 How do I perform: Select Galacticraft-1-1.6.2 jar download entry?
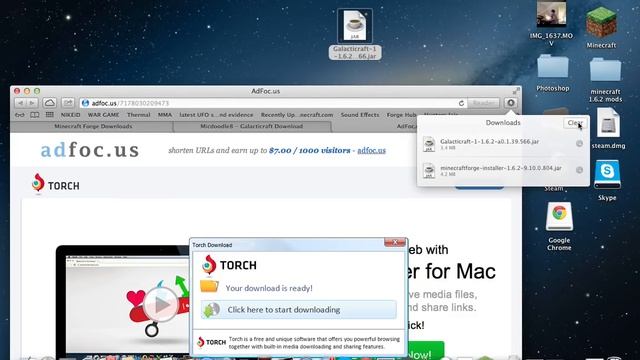pyautogui.click(x=503, y=144)
